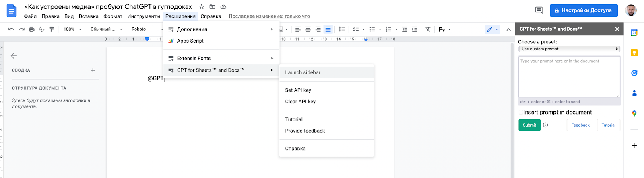Click the Настройки Доступа share button

(x=583, y=10)
